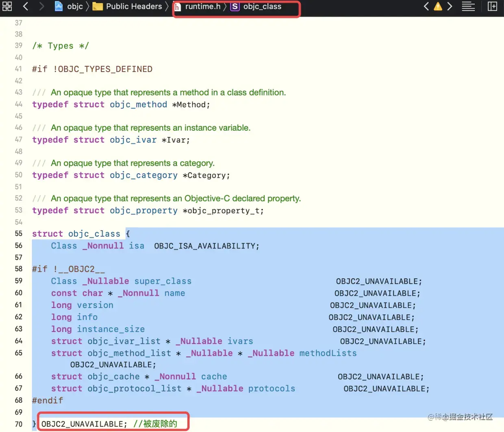The width and height of the screenshot is (504, 432).
Task: Click line number 44 in gutter
Action: tap(19, 104)
